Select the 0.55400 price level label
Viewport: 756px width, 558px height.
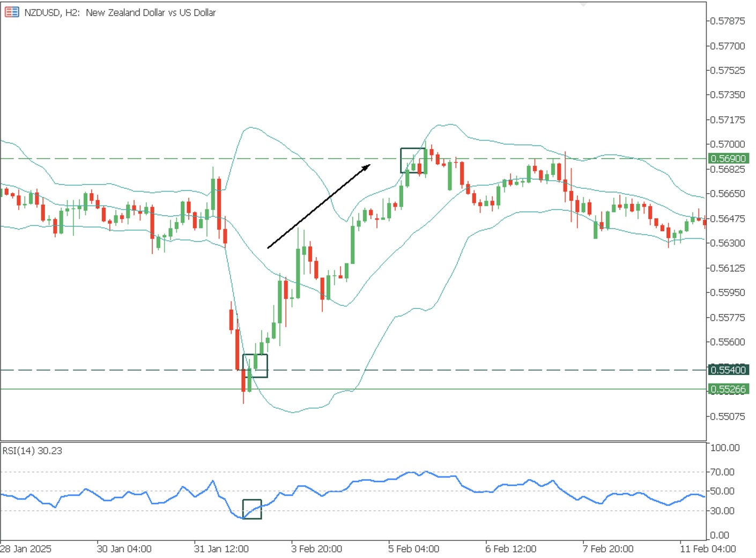click(728, 370)
